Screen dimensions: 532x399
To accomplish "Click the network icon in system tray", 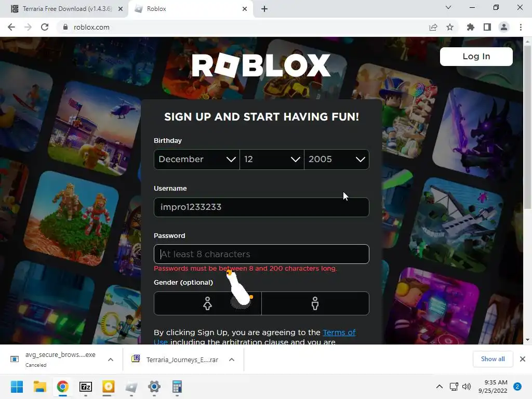I will [x=454, y=387].
